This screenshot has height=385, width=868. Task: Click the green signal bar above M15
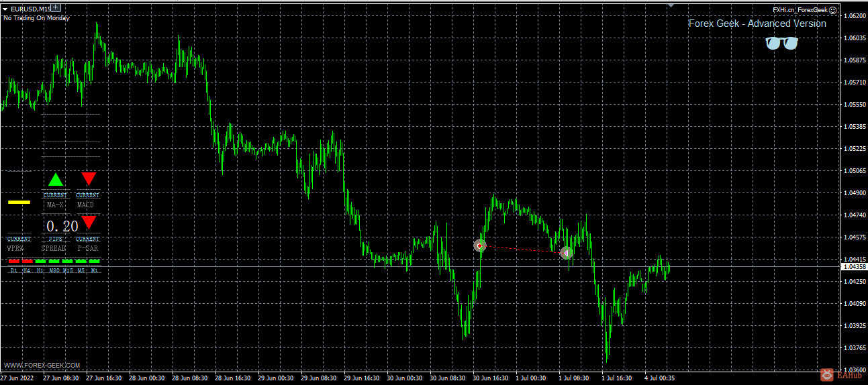[x=67, y=260]
